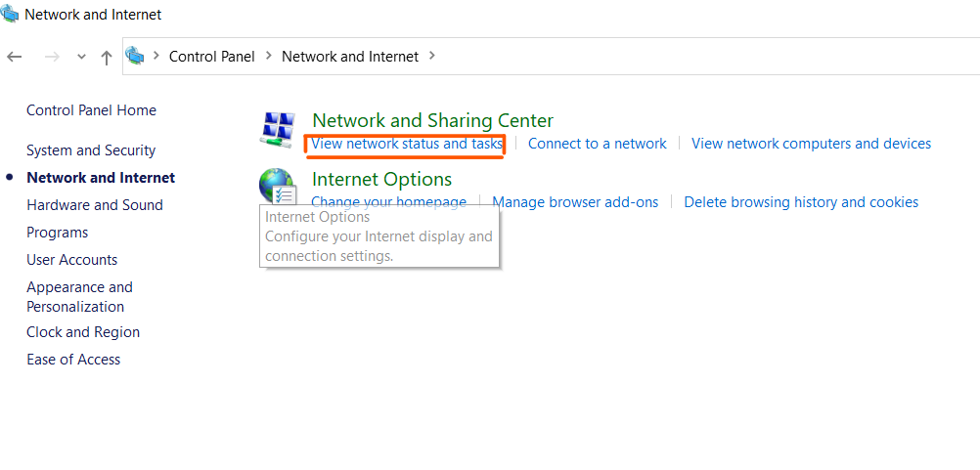Viewport: 980px width, 470px height.
Task: Expand the chevron after Network and Internet breadcrumb
Action: point(432,57)
